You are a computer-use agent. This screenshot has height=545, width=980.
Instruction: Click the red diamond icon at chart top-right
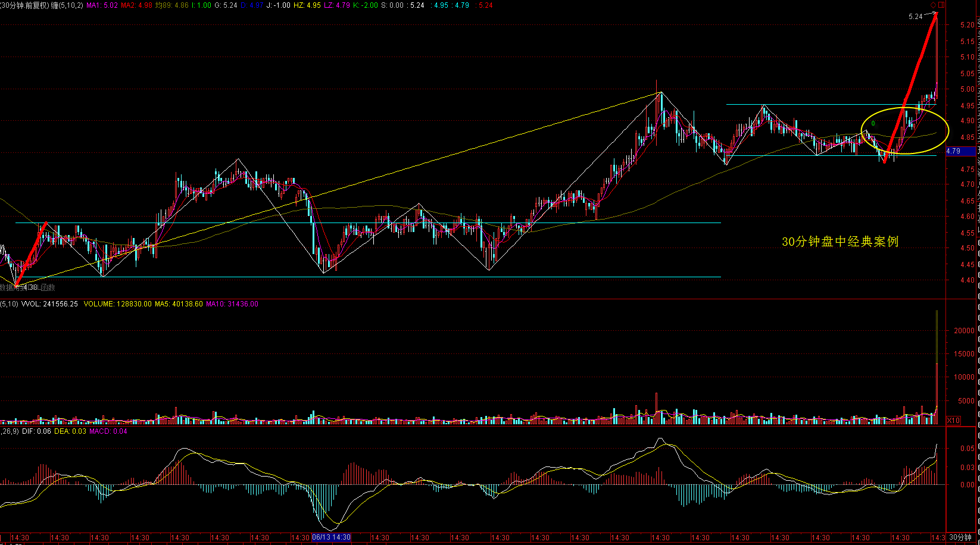pyautogui.click(x=933, y=5)
